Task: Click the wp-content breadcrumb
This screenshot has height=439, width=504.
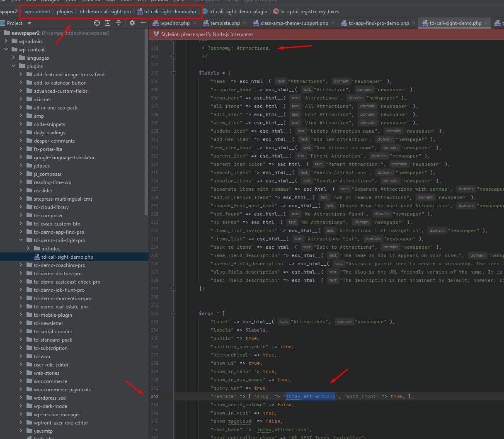Action: pos(37,12)
